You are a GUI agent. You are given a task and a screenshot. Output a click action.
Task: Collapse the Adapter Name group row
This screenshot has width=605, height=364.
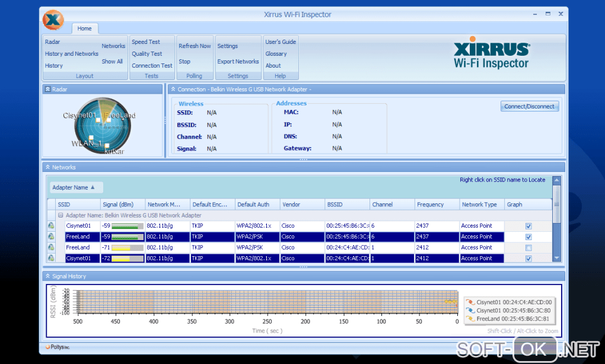(60, 215)
